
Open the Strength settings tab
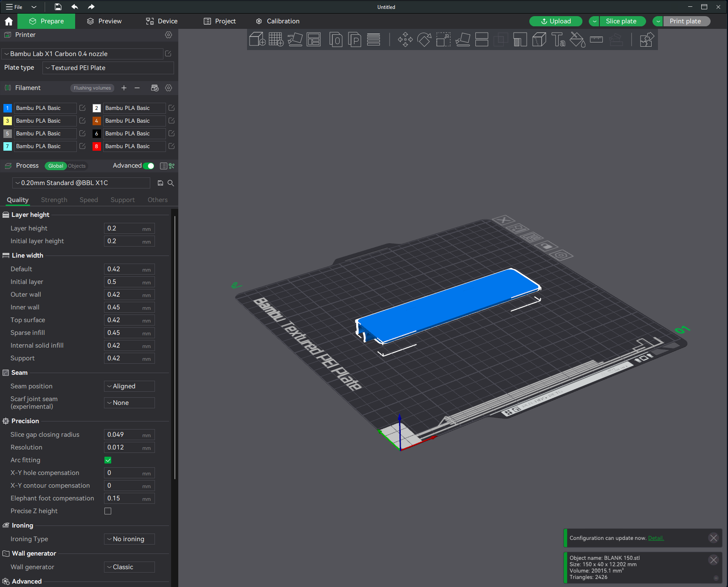(x=54, y=200)
